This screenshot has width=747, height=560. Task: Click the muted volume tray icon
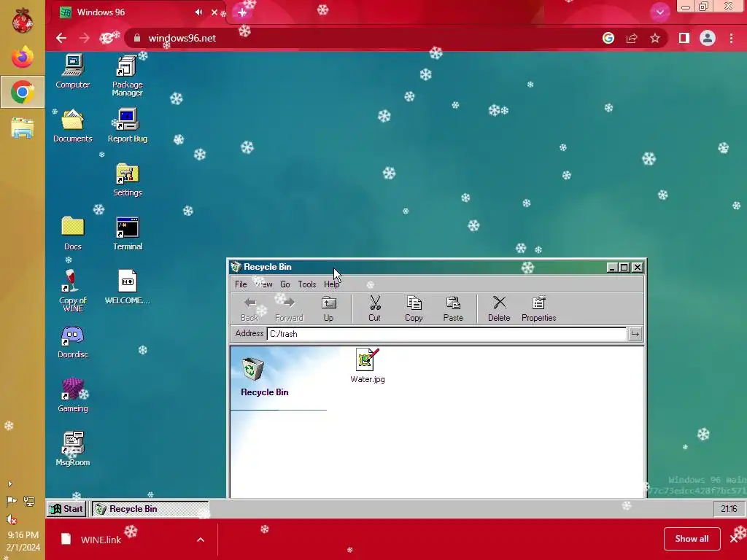pyautogui.click(x=12, y=519)
